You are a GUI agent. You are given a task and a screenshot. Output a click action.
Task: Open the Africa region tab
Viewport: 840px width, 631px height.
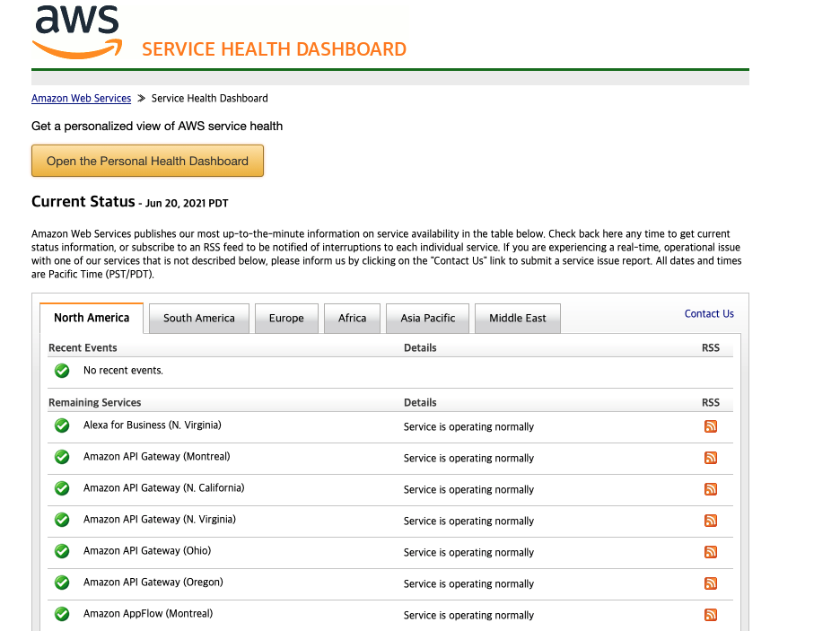352,318
